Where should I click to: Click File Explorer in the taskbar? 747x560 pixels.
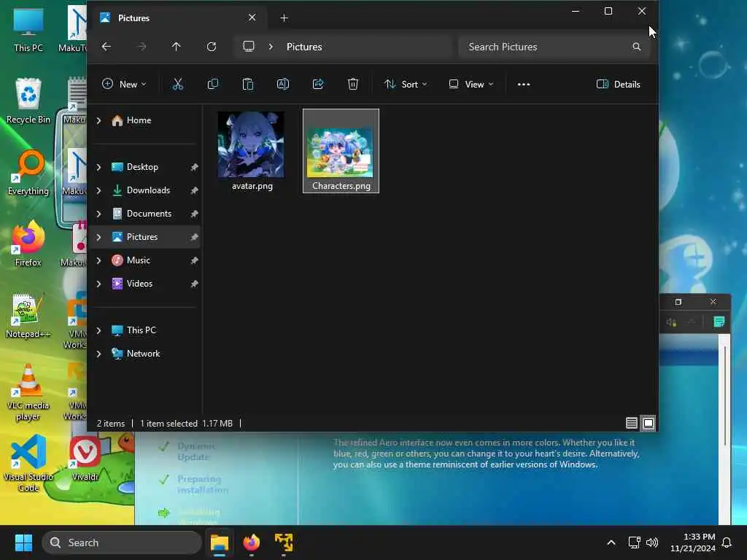pyautogui.click(x=220, y=542)
